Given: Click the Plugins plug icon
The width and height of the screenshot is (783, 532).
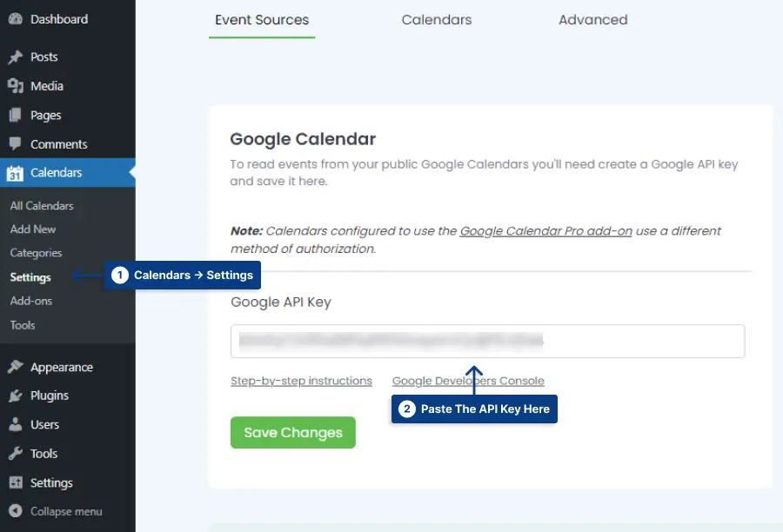Looking at the screenshot, I should click(16, 396).
